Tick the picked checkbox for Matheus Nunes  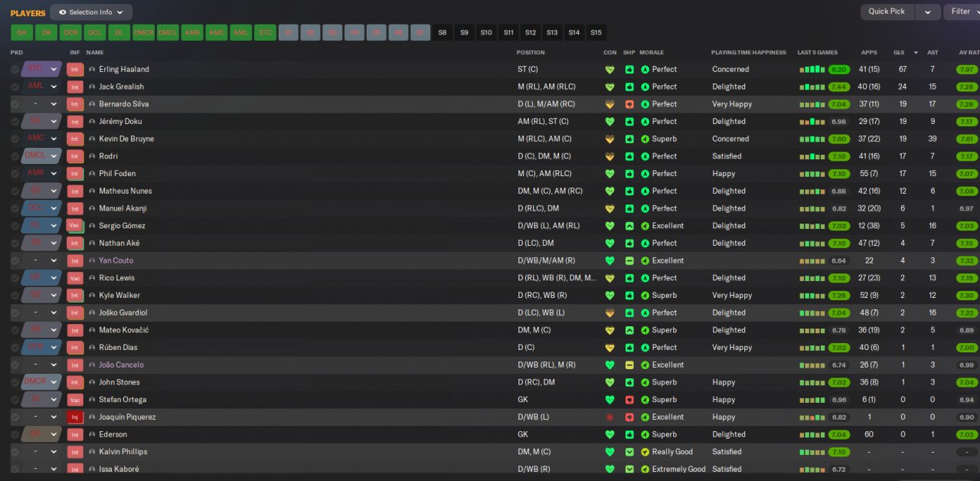coord(15,191)
